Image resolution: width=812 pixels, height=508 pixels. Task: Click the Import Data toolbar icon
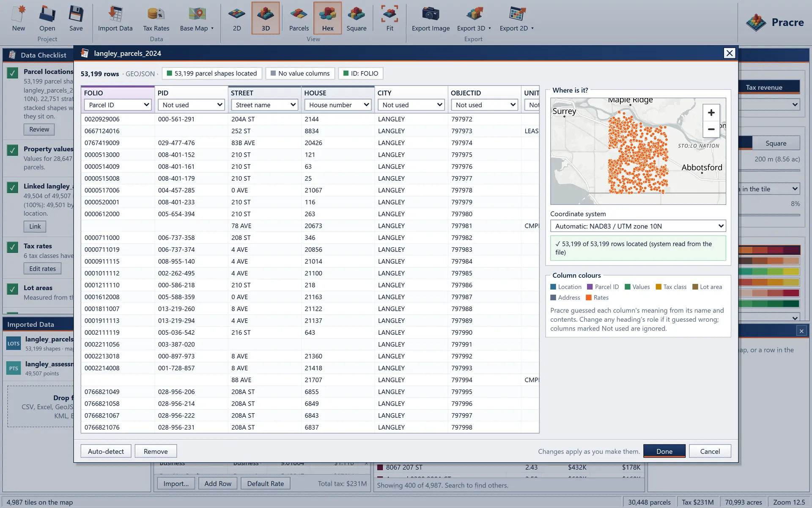pyautogui.click(x=115, y=19)
